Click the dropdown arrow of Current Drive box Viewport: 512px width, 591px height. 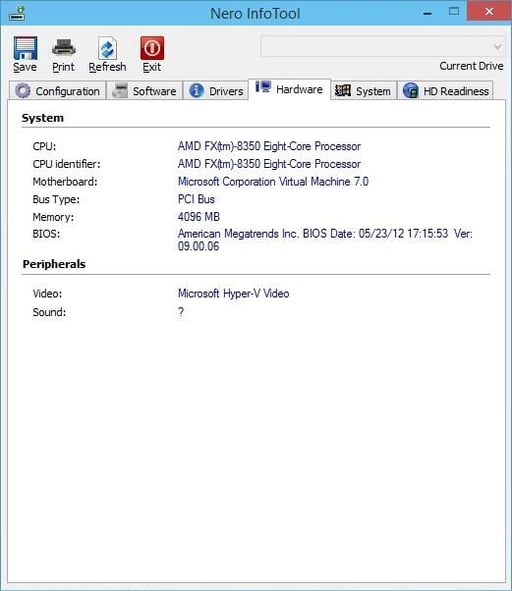coord(497,47)
